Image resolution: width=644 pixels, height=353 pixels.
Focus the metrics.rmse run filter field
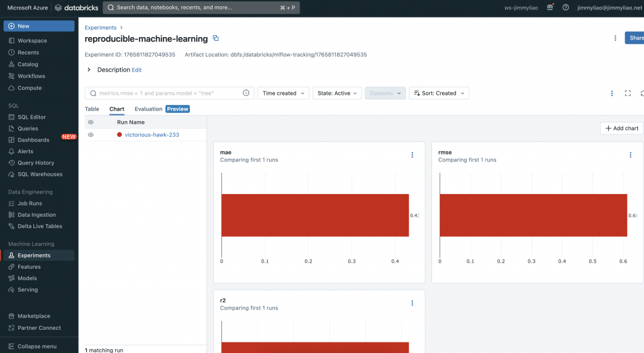tap(170, 93)
